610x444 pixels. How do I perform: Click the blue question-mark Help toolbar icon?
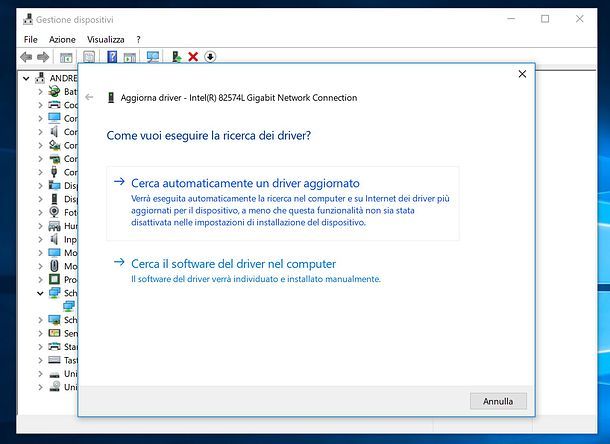point(112,57)
